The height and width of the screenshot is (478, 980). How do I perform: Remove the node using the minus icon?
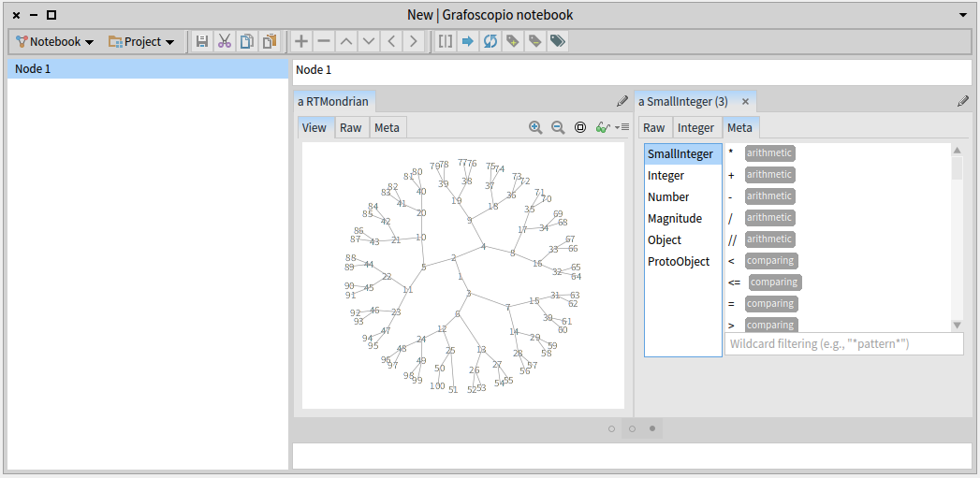[324, 42]
